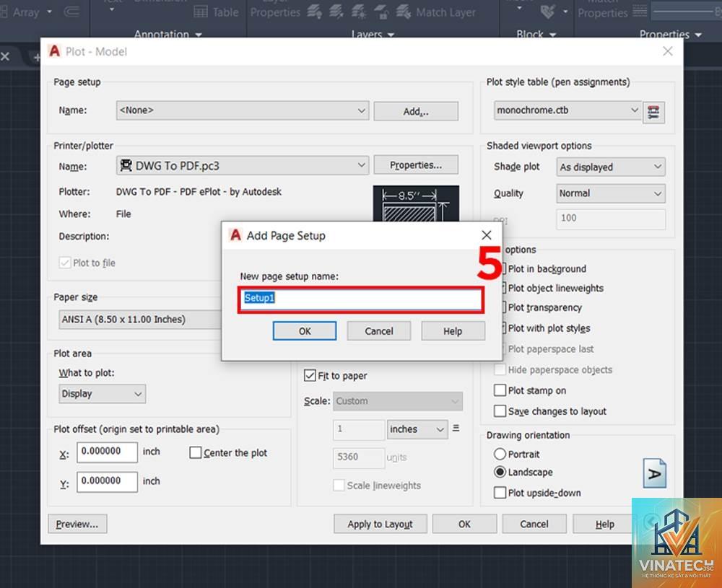The height and width of the screenshot is (588, 722).
Task: Click the landscape orientation page icon
Action: click(x=654, y=473)
